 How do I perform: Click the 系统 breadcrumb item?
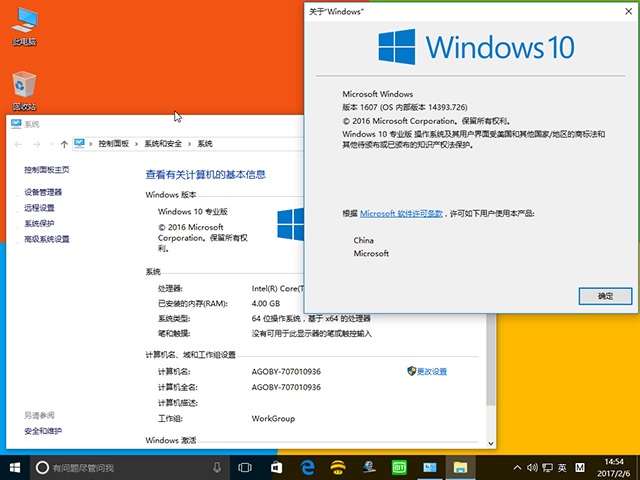point(205,144)
